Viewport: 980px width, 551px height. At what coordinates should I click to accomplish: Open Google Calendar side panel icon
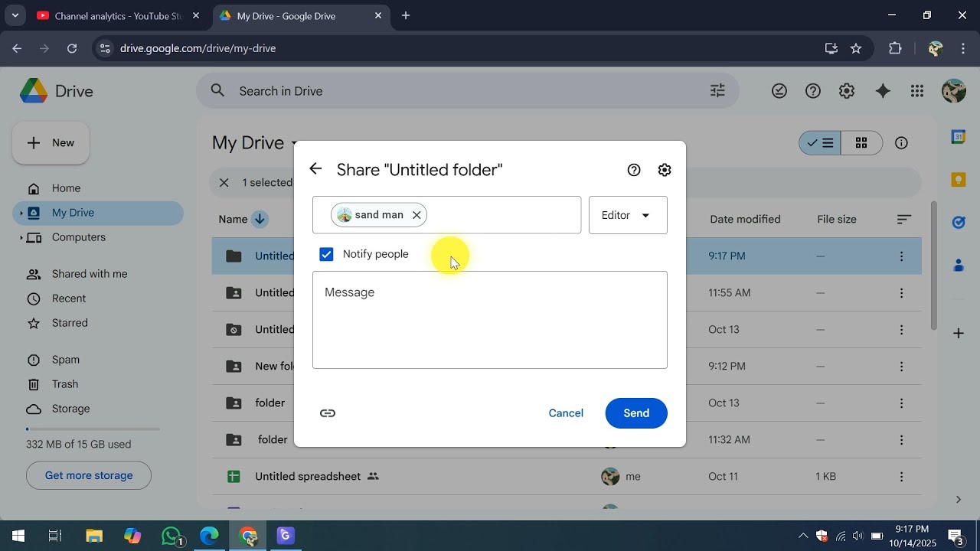[958, 136]
